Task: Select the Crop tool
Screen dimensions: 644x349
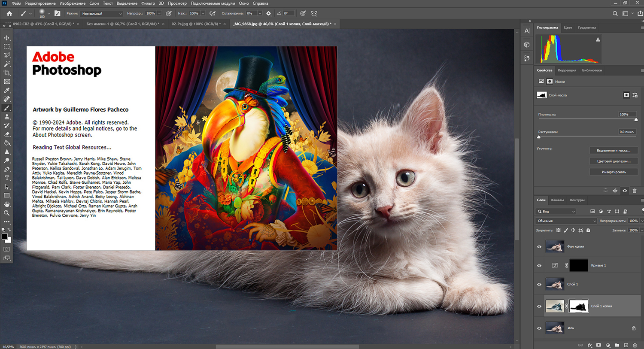Action: 7,73
